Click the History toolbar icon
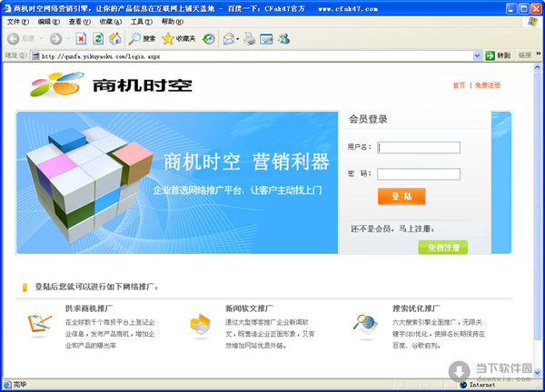 click(209, 39)
